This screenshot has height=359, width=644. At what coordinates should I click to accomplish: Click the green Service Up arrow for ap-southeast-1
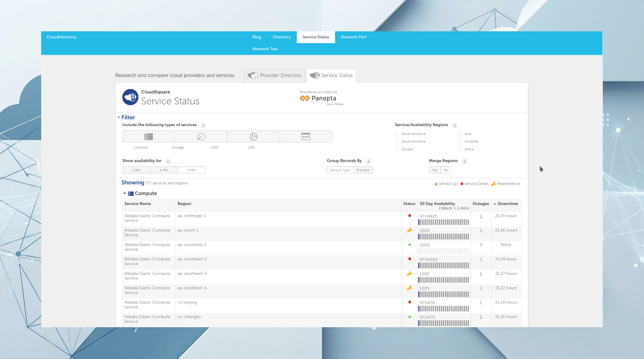(x=409, y=244)
